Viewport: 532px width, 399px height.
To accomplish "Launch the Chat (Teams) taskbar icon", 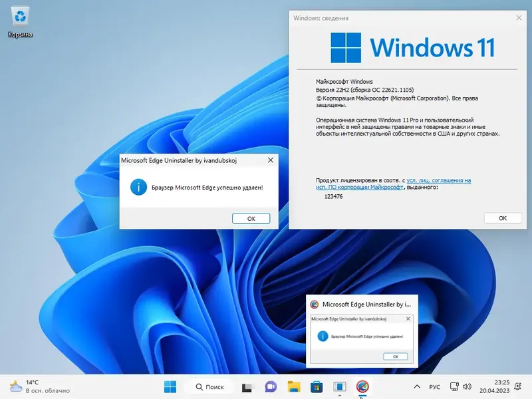I will [271, 386].
